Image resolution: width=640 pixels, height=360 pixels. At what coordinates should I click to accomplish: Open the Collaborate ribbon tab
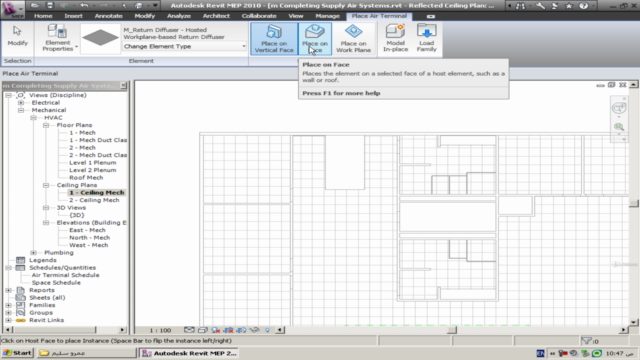click(259, 16)
